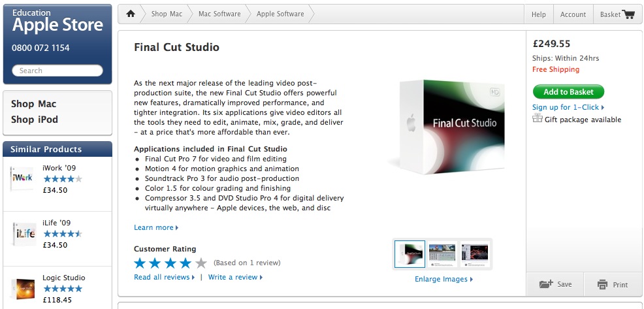
Task: Open the iWork '09 product box icon
Action: point(22,178)
